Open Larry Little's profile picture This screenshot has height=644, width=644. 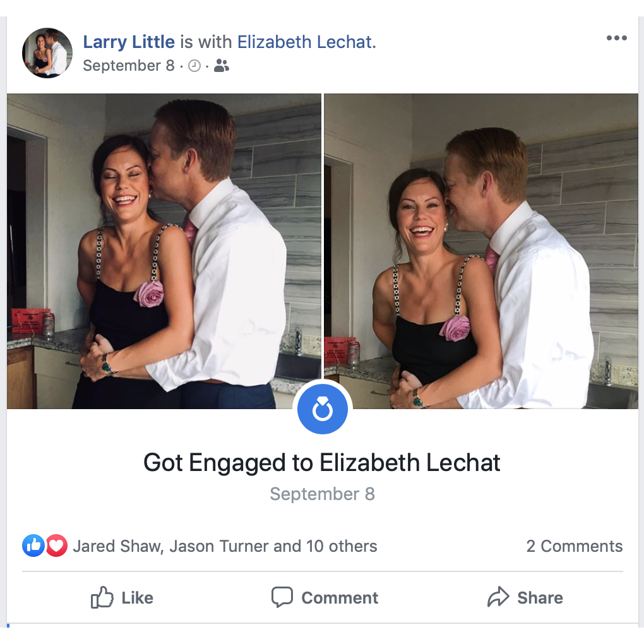[x=47, y=53]
